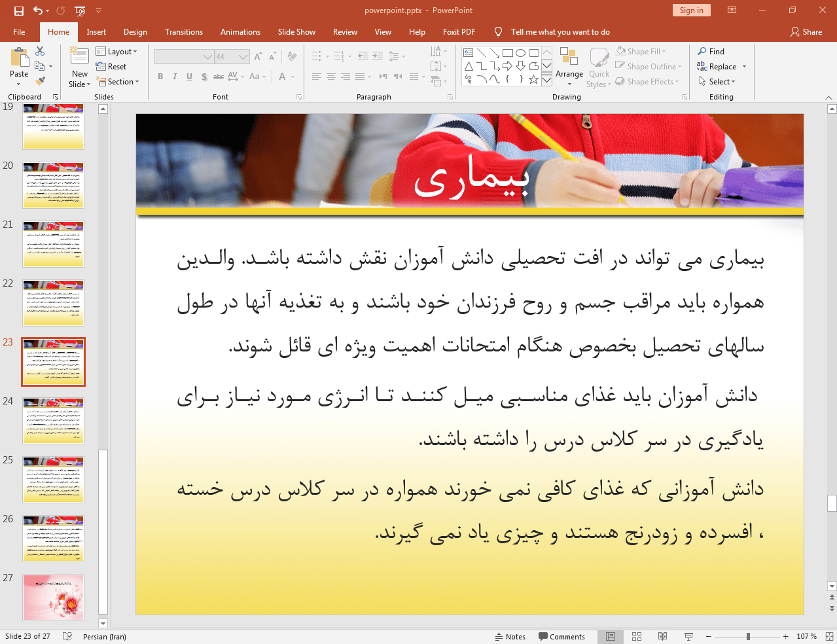Select slide 20 thumbnail

pyautogui.click(x=54, y=185)
